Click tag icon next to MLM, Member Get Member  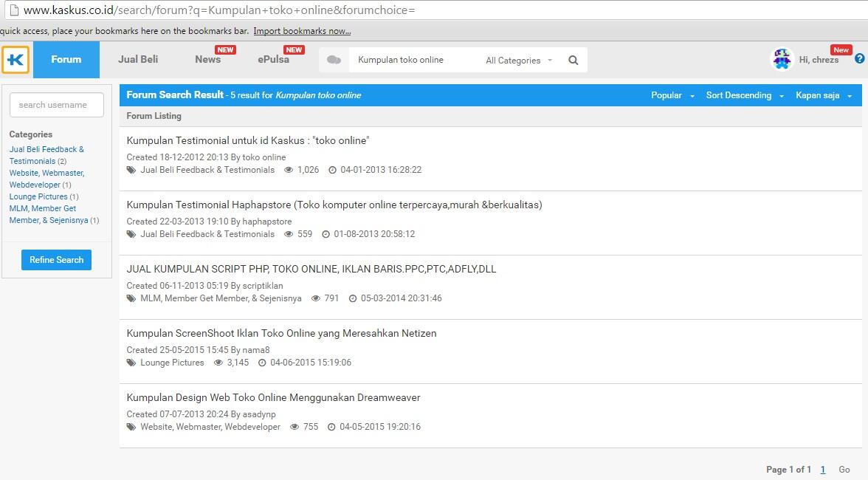click(x=131, y=298)
